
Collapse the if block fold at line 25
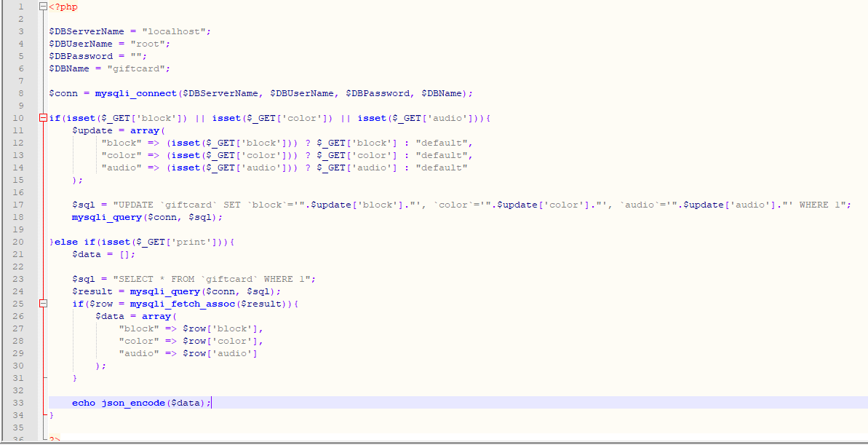(x=44, y=304)
